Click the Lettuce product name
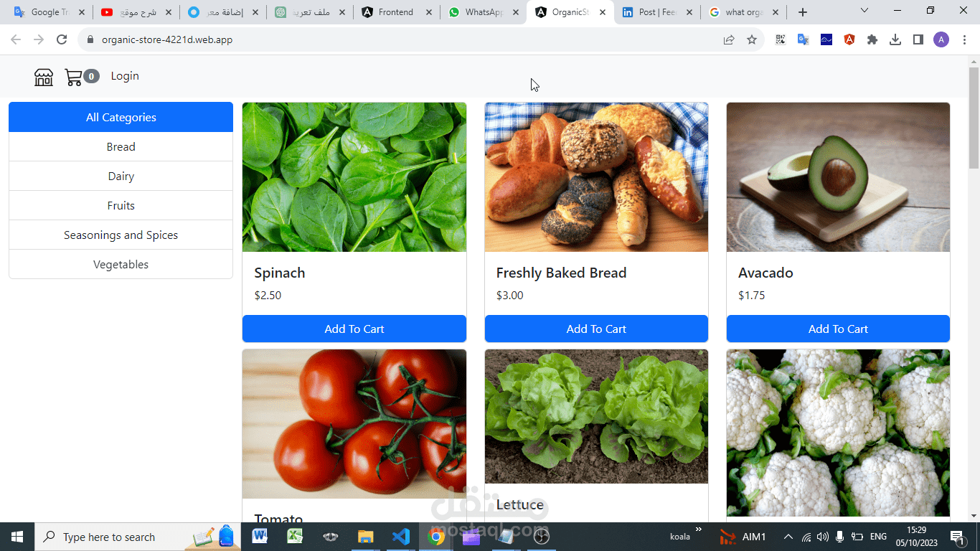This screenshot has width=980, height=551. coord(520,504)
